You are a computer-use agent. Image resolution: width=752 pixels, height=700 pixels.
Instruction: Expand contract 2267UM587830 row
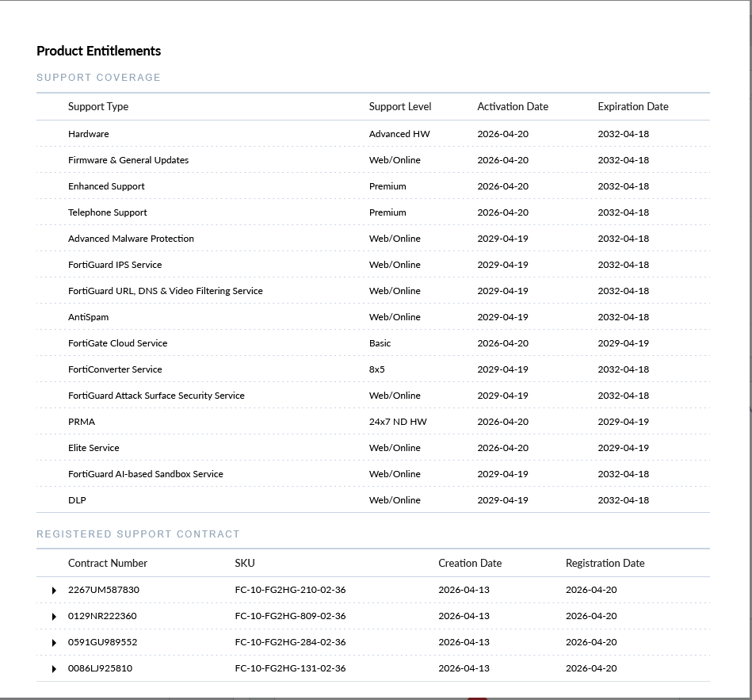54,591
